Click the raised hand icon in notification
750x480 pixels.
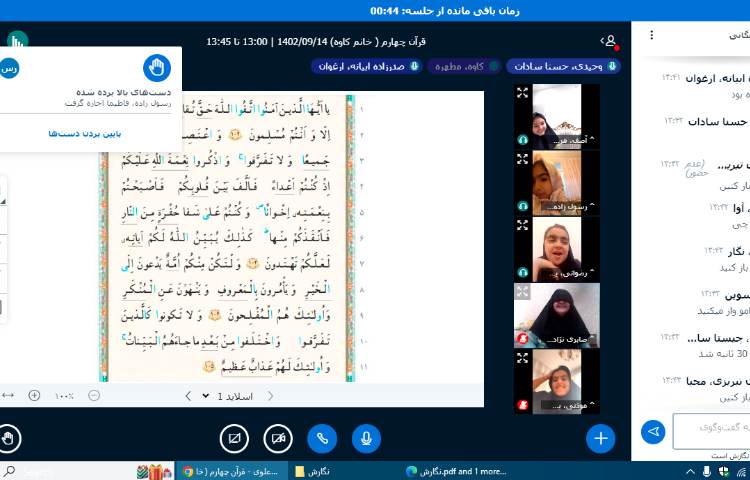(157, 68)
